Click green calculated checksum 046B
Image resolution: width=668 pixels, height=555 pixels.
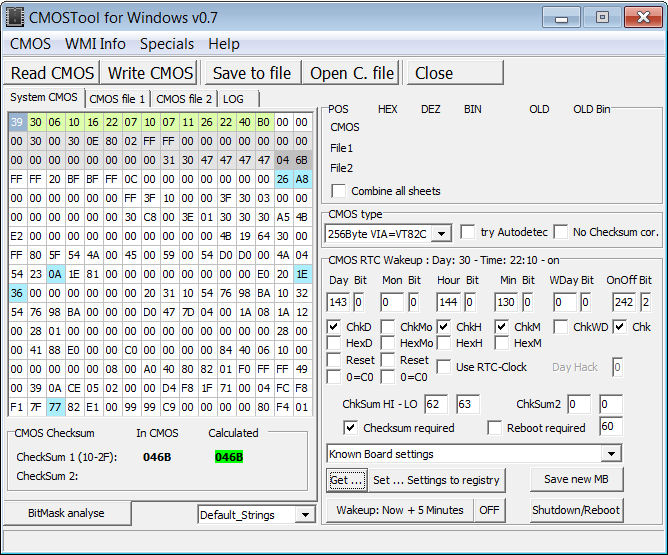tap(229, 457)
